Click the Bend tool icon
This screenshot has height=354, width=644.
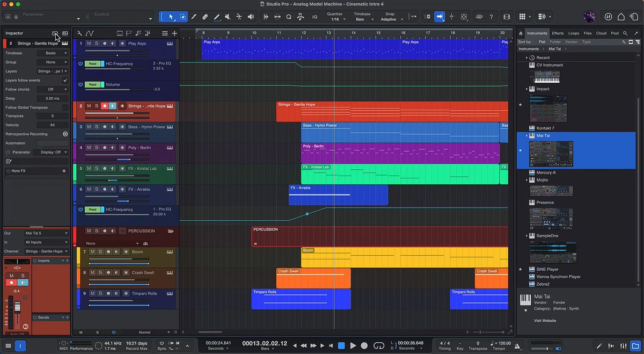(x=239, y=17)
